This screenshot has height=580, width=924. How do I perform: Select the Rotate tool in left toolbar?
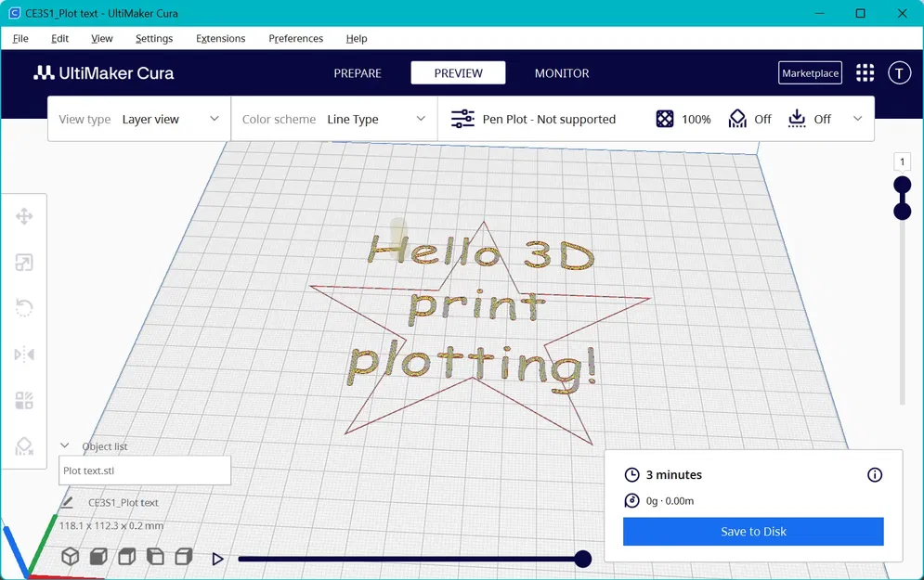pos(24,308)
